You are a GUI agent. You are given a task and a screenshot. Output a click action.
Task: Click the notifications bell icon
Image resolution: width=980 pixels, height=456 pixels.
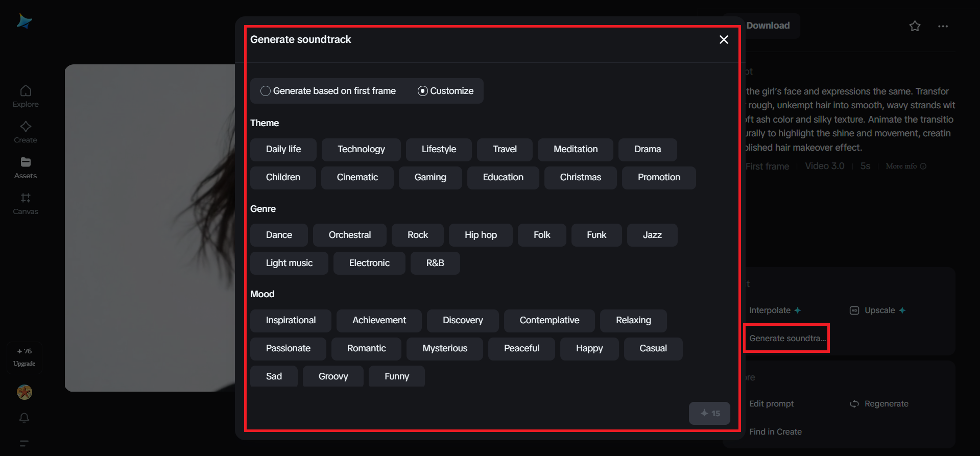(24, 418)
